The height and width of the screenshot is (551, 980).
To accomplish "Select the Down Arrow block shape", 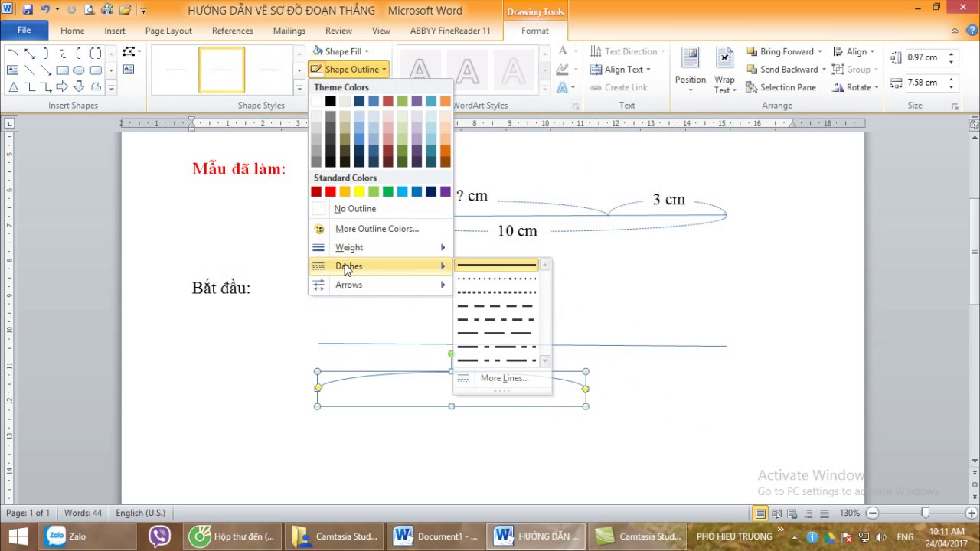I will pyautogui.click(x=79, y=87).
